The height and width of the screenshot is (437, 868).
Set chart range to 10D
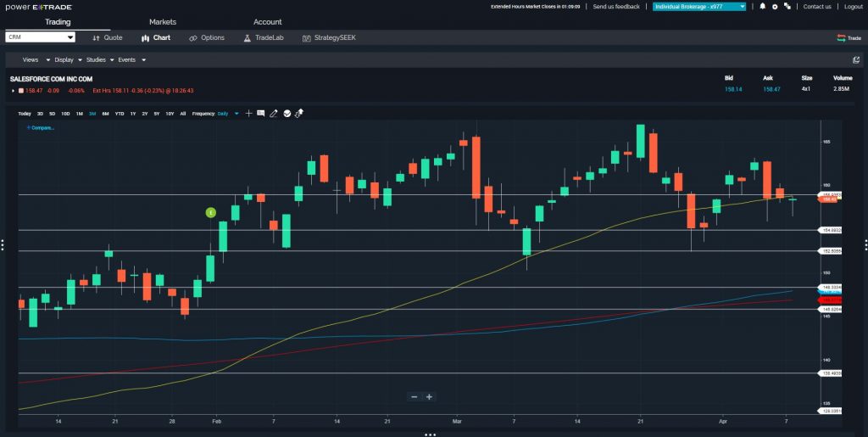coord(65,114)
